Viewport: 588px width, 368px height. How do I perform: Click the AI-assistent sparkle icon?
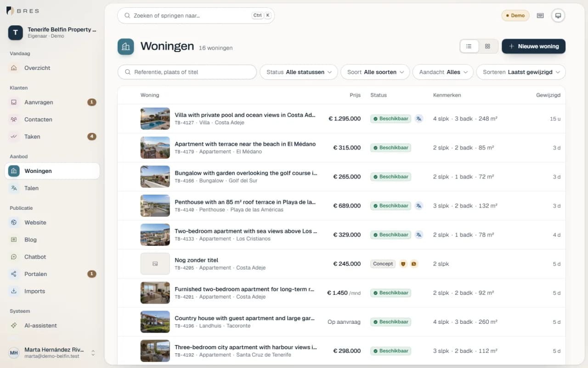click(14, 326)
